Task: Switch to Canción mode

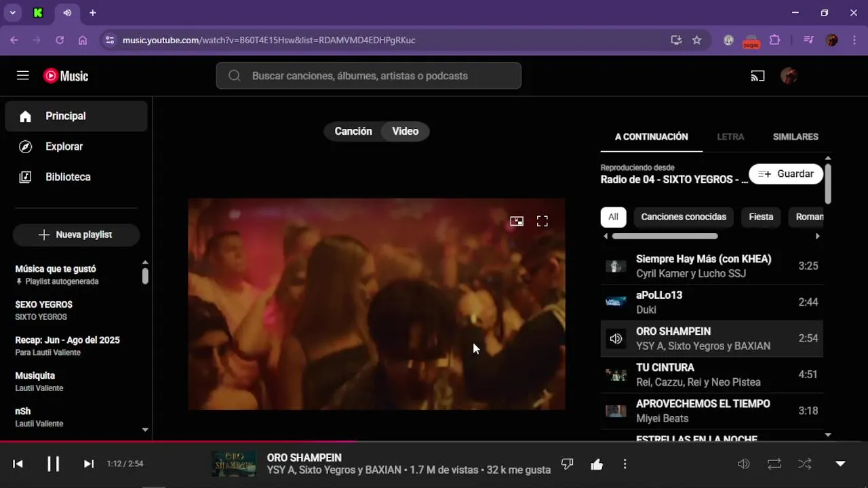Action: pyautogui.click(x=353, y=131)
